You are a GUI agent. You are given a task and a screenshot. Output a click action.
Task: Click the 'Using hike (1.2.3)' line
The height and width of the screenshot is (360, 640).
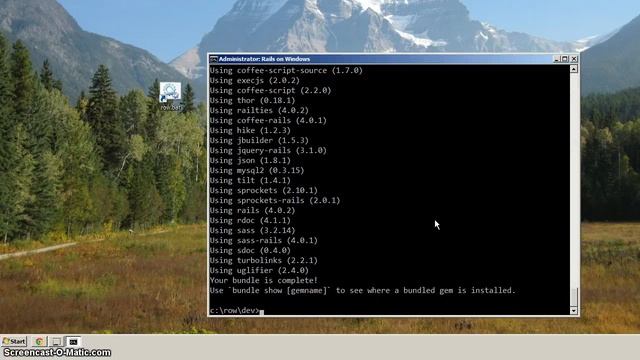point(250,131)
